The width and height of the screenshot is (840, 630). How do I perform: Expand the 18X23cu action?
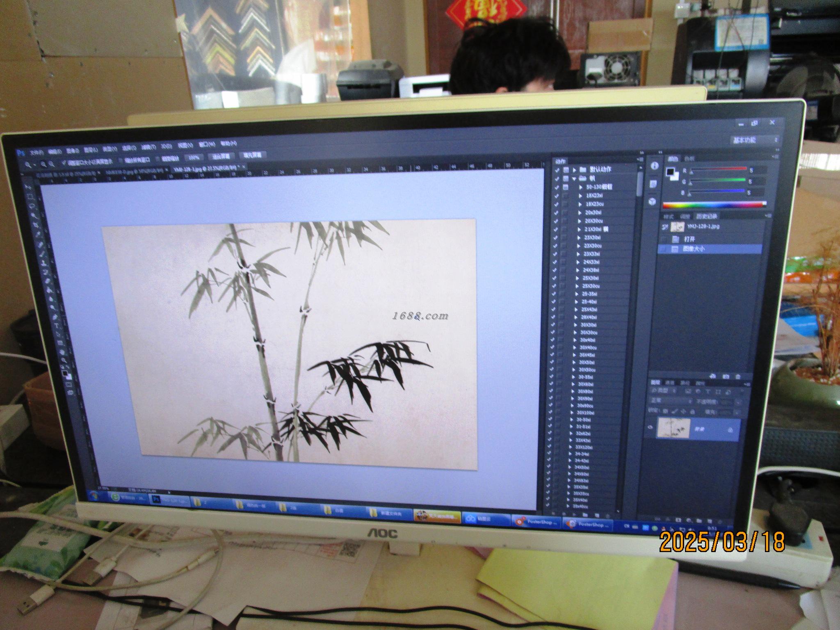[x=580, y=204]
